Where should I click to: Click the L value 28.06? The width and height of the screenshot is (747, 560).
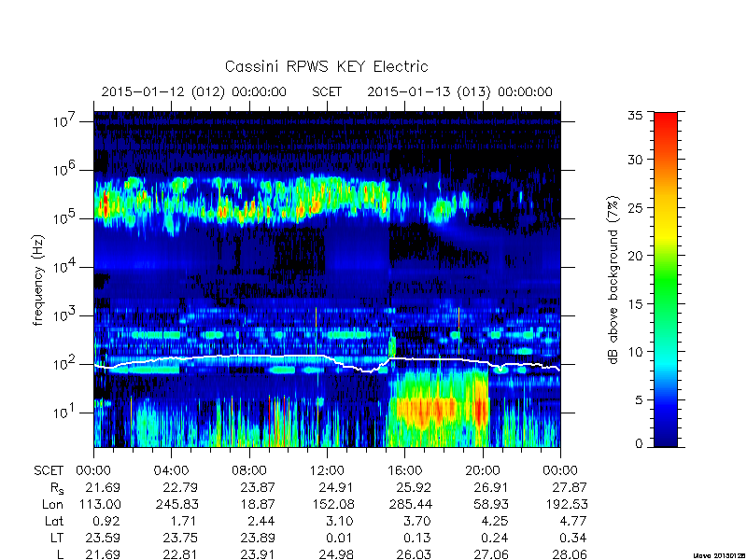click(571, 554)
